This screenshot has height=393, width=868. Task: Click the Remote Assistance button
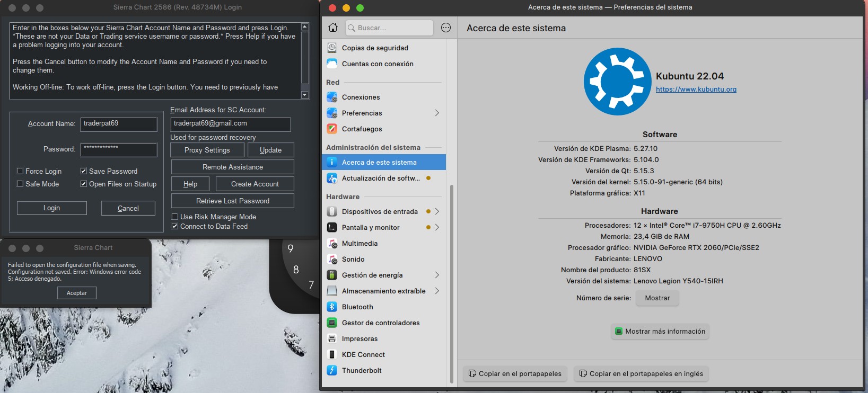(x=233, y=167)
